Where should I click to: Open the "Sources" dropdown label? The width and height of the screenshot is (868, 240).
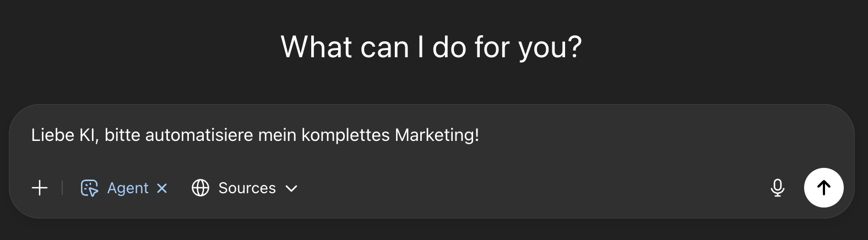247,188
